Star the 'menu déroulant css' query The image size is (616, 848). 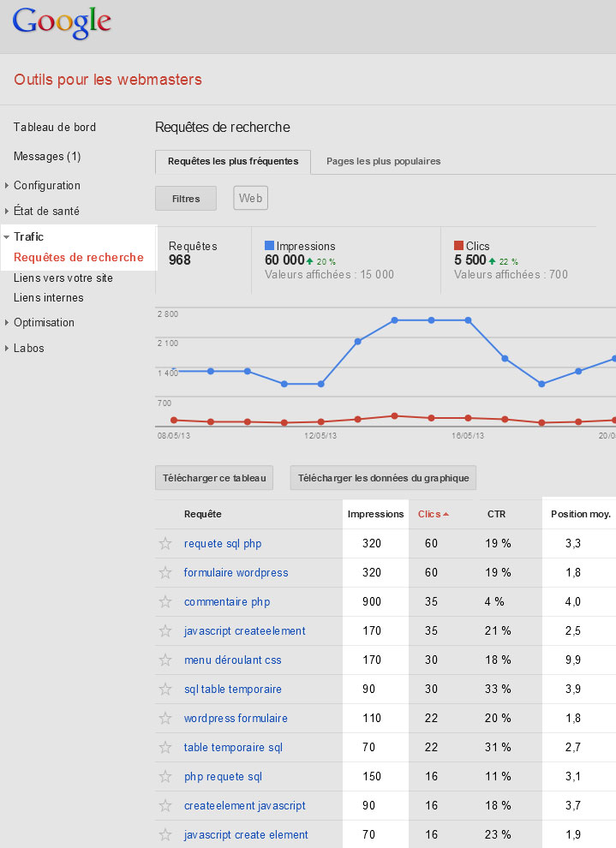[x=165, y=660]
